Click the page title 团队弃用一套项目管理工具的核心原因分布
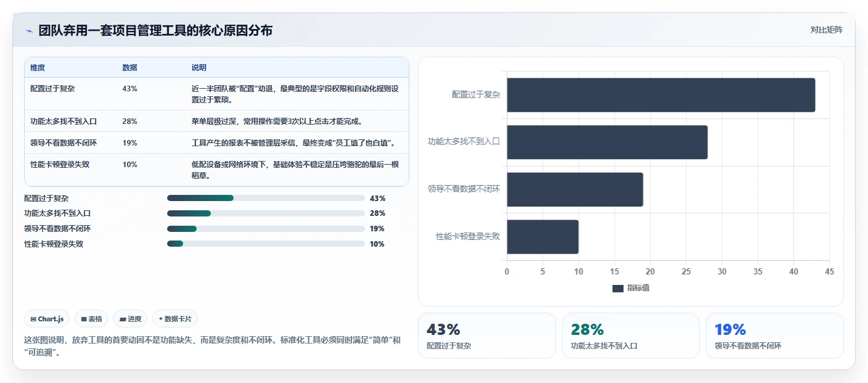The width and height of the screenshot is (868, 383). click(155, 31)
